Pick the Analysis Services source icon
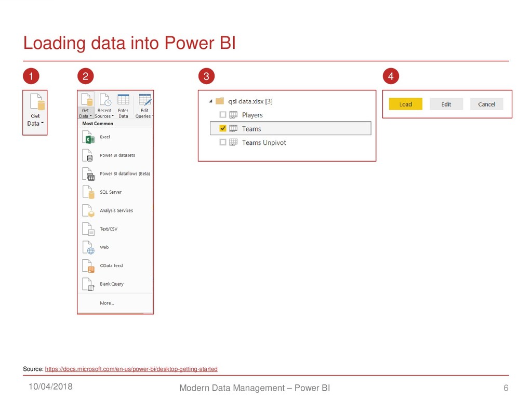The width and height of the screenshot is (532, 399). click(x=88, y=211)
